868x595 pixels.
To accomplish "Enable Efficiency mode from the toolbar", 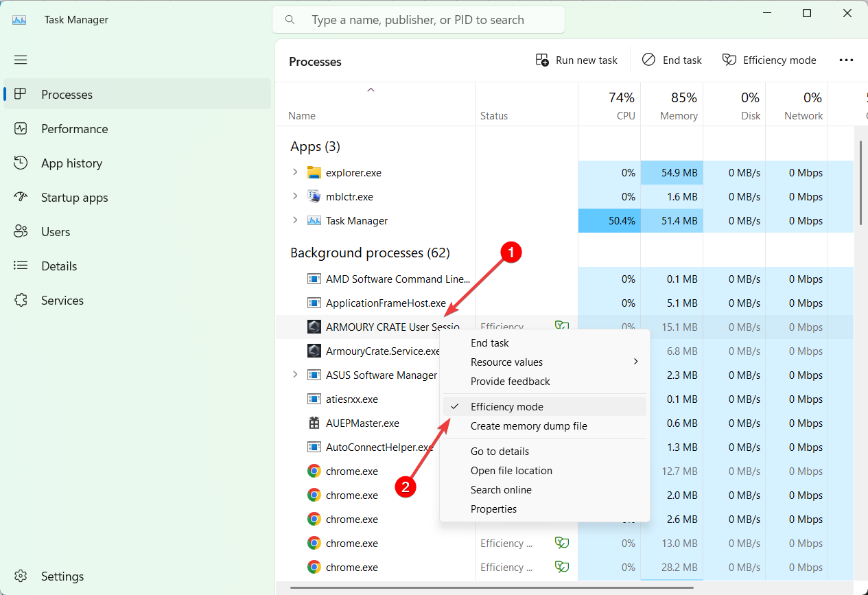I will (769, 60).
